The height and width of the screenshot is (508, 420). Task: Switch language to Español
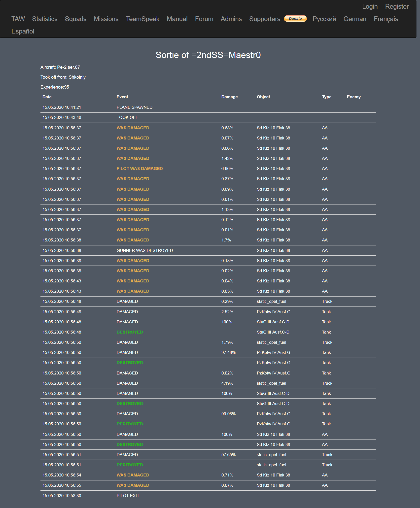coord(23,31)
